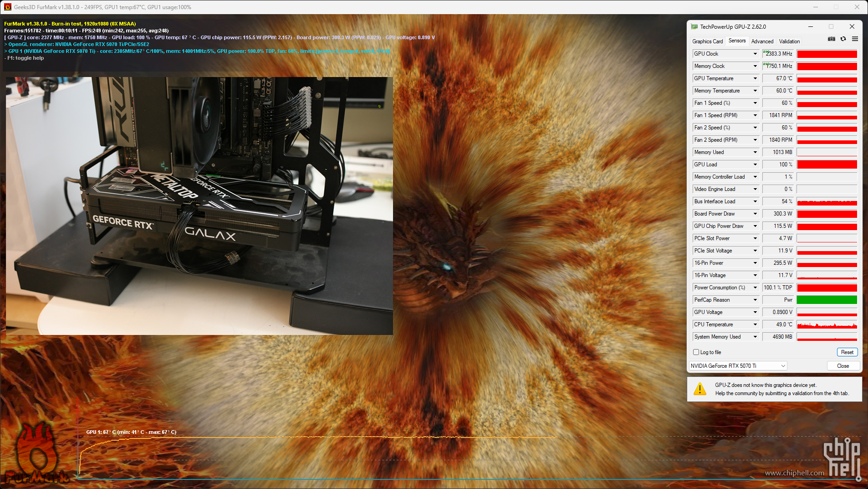868x489 pixels.
Task: Click the OpenGL renderer line in FurMark overlay
Action: [x=77, y=44]
